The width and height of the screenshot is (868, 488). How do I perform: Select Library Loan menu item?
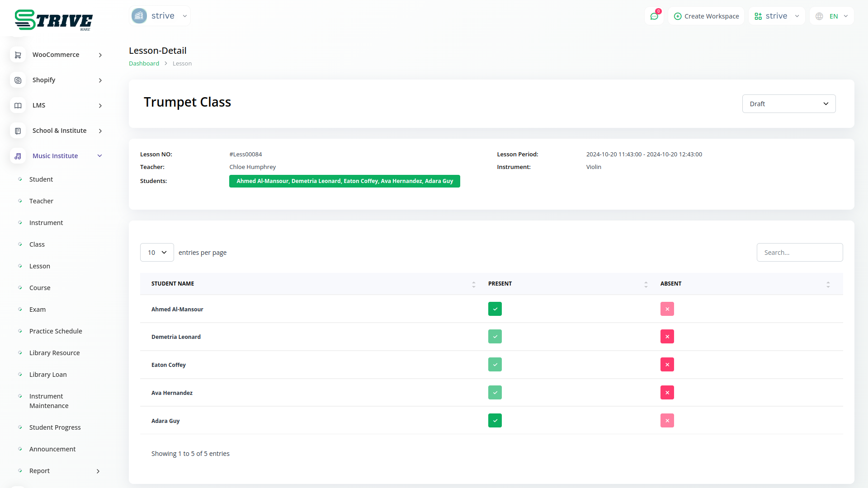pyautogui.click(x=48, y=375)
